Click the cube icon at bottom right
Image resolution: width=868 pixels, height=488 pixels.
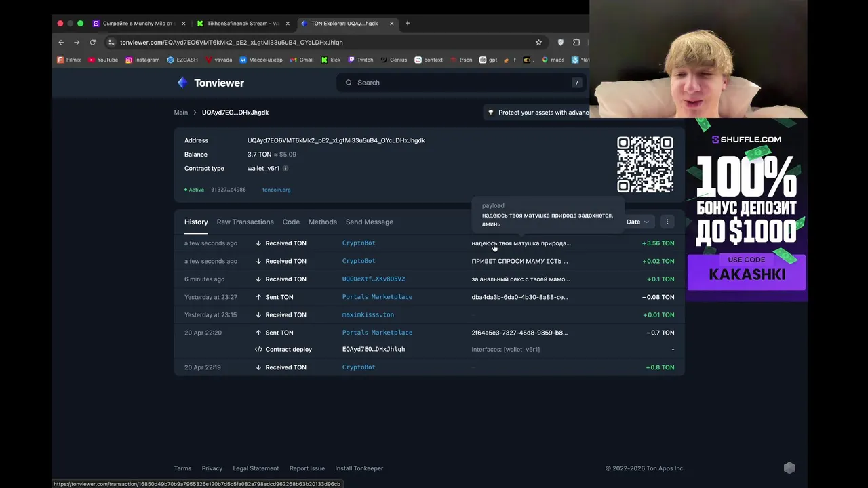pyautogui.click(x=789, y=468)
